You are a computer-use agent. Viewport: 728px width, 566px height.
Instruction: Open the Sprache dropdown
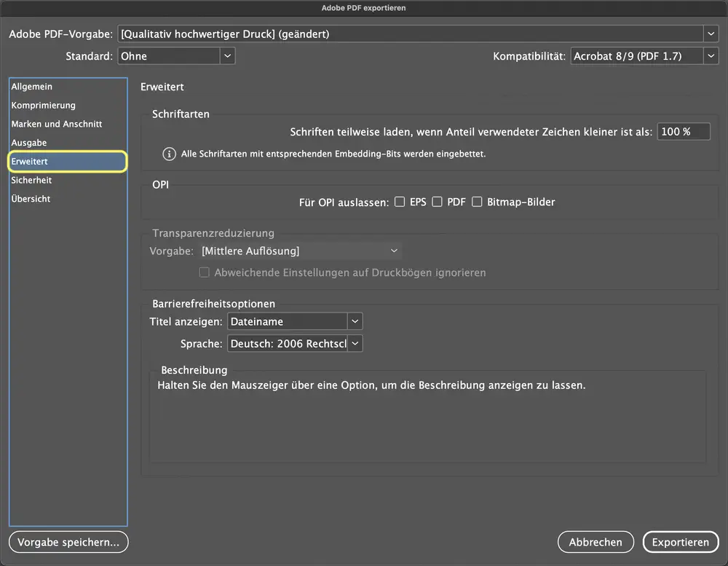click(x=295, y=344)
